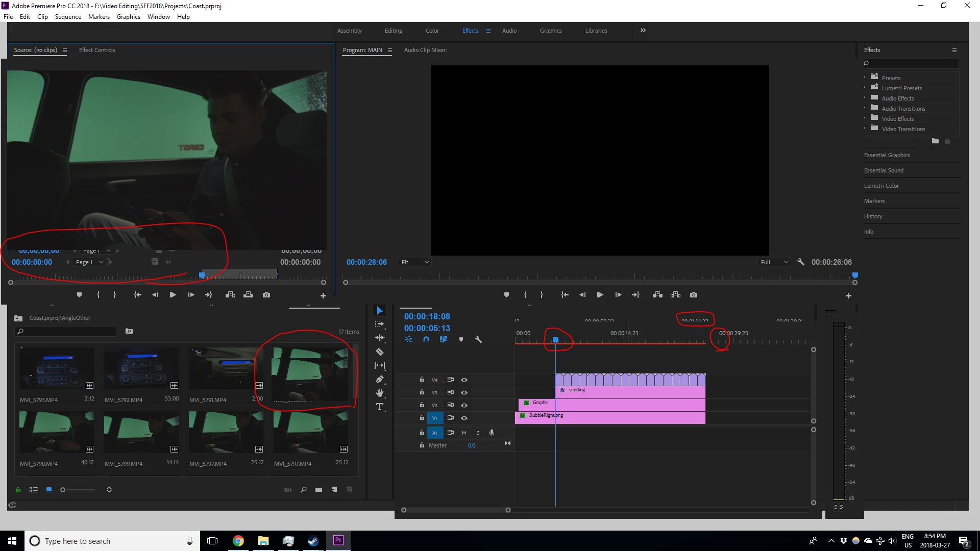Image resolution: width=980 pixels, height=551 pixels.
Task: Select the Ripple Edit tool
Action: (x=380, y=338)
